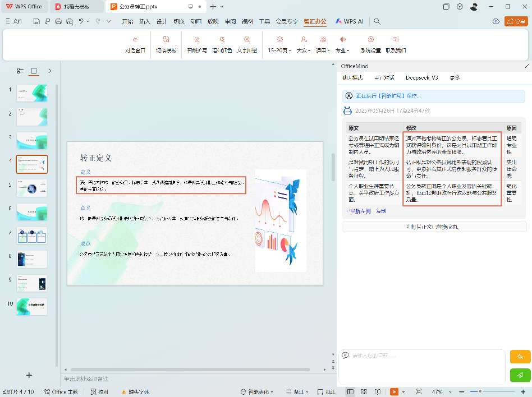This screenshot has width=532, height=397.
Task: Open the 动画 Animation ribbon tab
Action: tap(196, 21)
